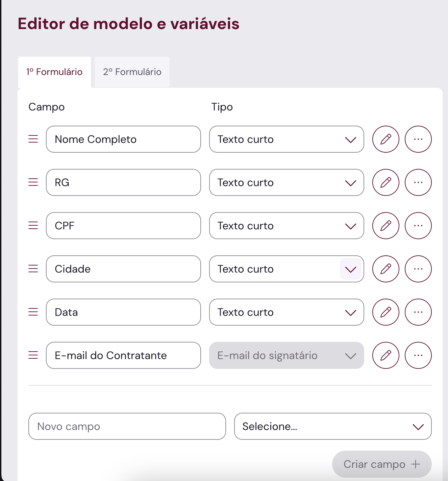448x481 pixels.
Task: Open more options for E-mail do Contratante
Action: 418,355
